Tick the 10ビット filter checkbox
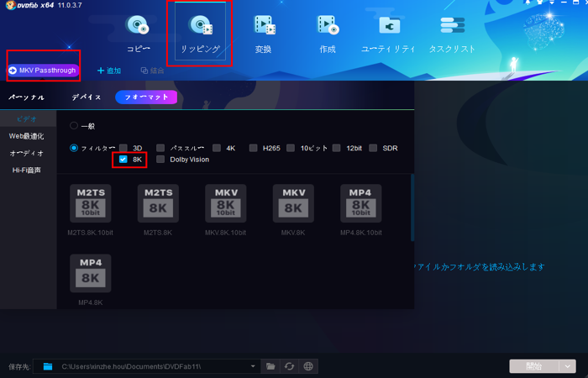Viewport: 588px width, 378px height. [x=291, y=148]
